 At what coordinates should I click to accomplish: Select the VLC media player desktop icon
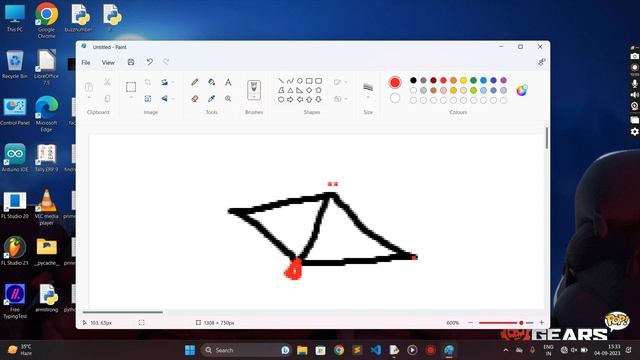coord(46,207)
